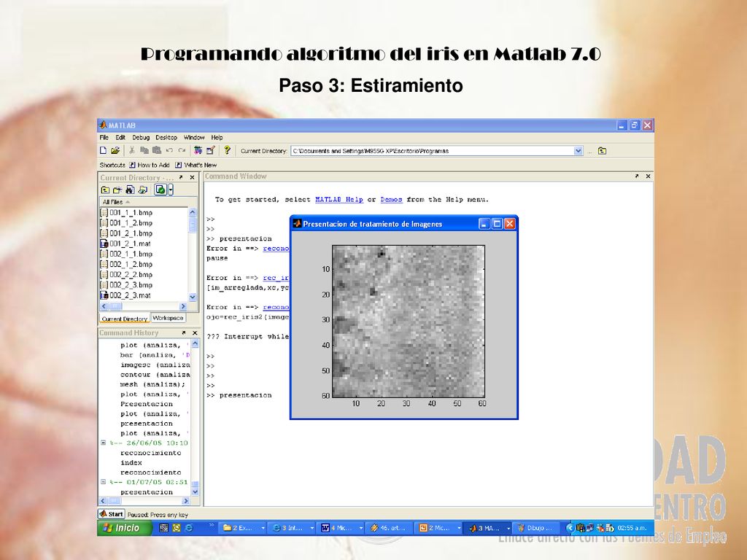Open the Window menu
This screenshot has width=747, height=560.
click(x=194, y=138)
